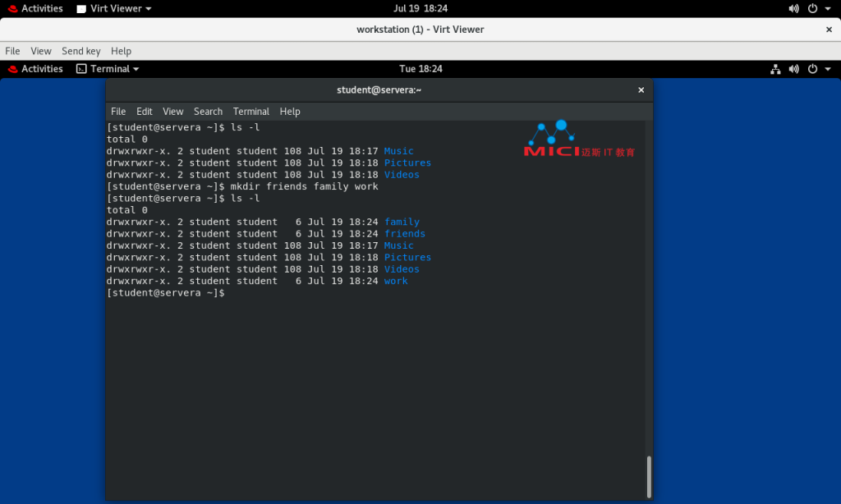
Task: Click the outer power icon in top bar
Action: (x=813, y=8)
